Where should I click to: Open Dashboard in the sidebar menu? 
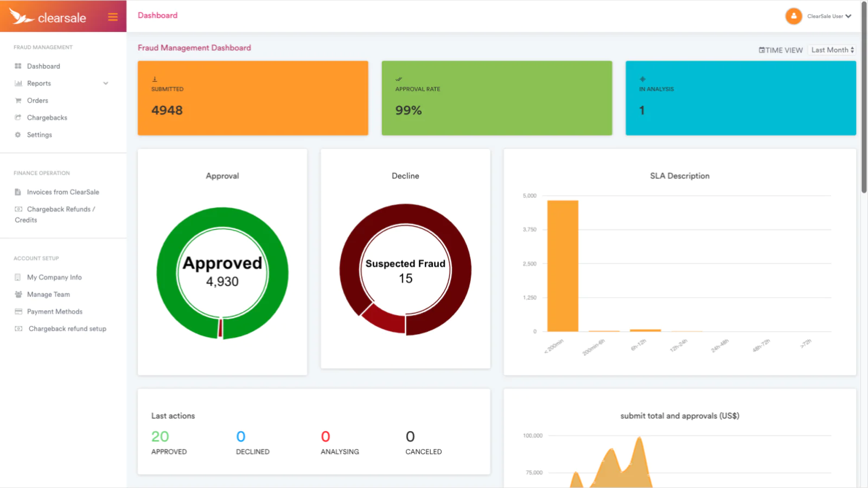tap(43, 66)
